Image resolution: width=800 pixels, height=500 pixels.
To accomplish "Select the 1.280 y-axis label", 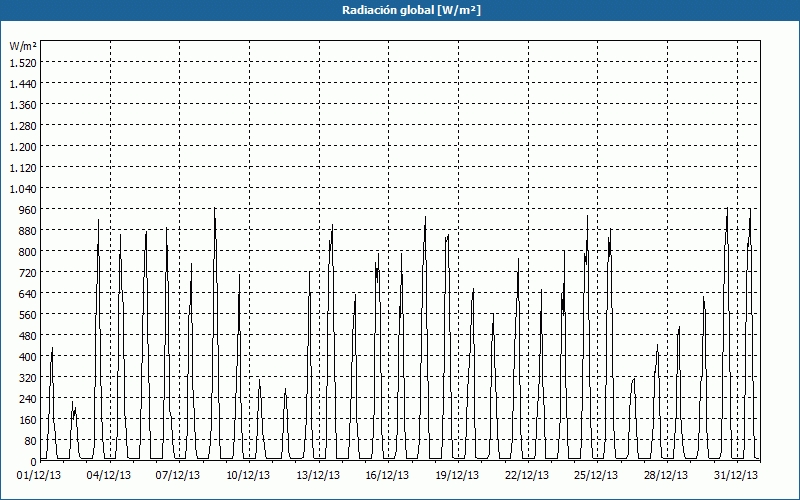I will pos(22,125).
